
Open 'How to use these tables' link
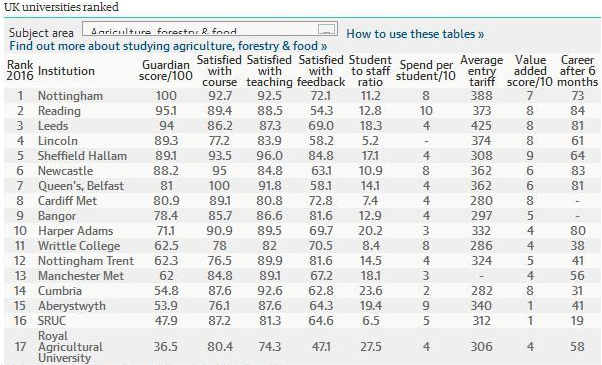415,34
